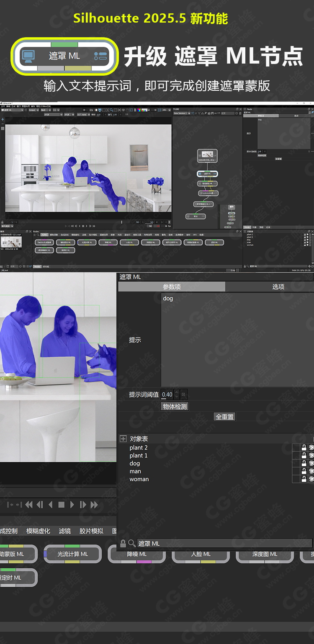Step back one frame in playback controls
This screenshot has height=644, width=314.
(x=40, y=505)
